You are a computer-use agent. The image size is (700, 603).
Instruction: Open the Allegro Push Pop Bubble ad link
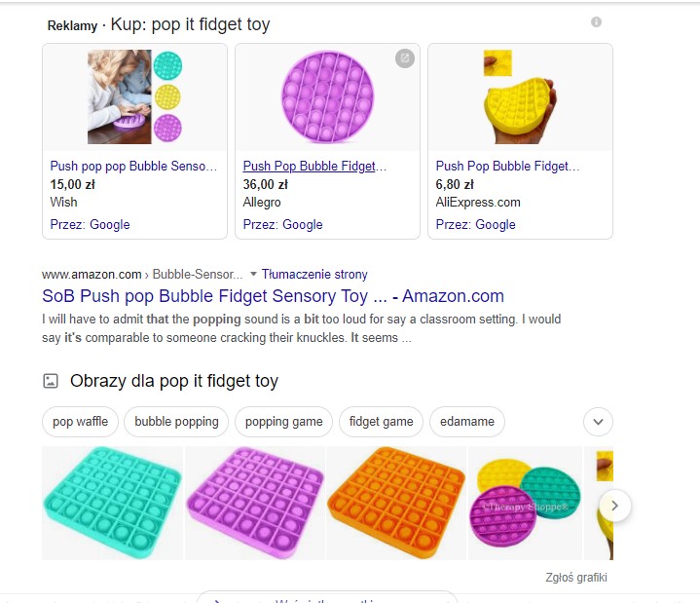pos(314,167)
